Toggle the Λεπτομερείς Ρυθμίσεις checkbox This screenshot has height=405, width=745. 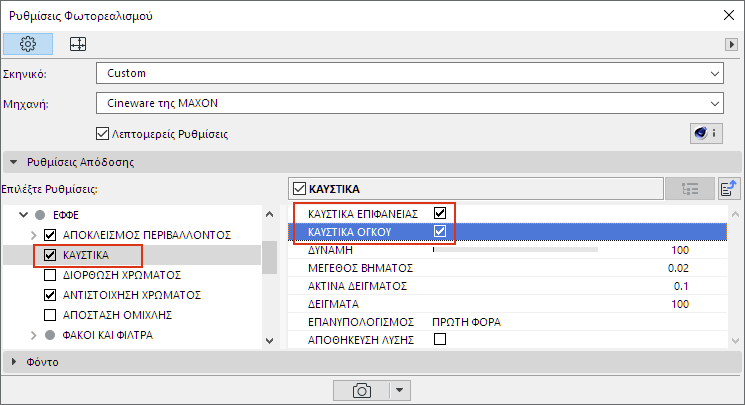tap(102, 134)
